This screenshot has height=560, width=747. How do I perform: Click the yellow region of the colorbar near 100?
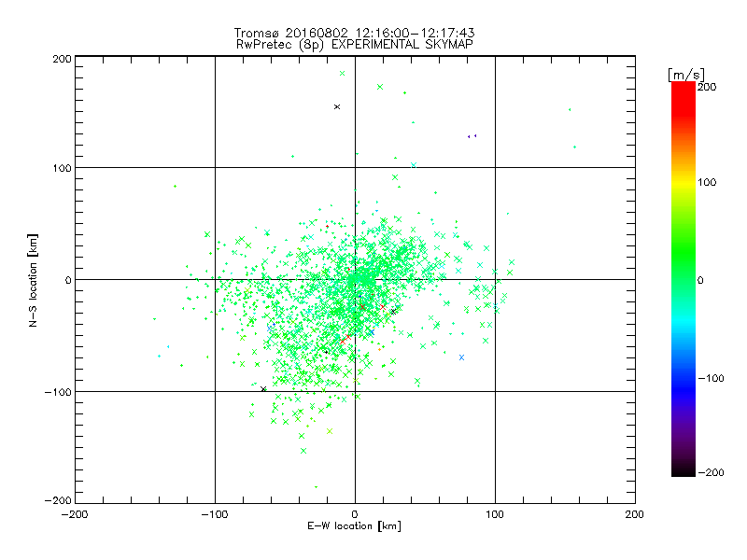(x=684, y=182)
